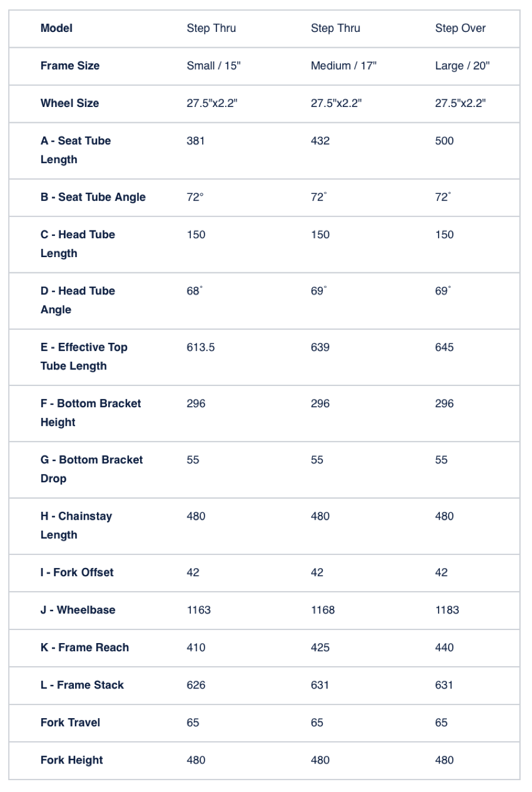Click the "Fork Travel" row label
532x792 pixels.
[x=70, y=722]
